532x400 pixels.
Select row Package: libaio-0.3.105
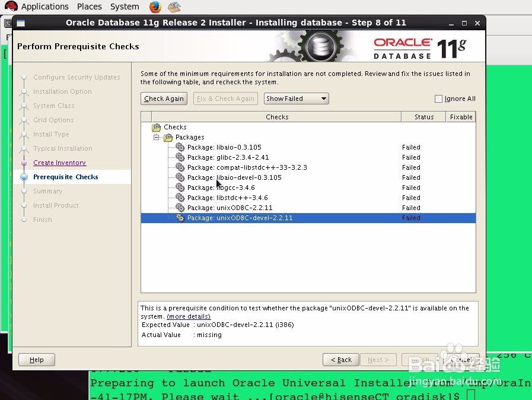(x=308, y=147)
